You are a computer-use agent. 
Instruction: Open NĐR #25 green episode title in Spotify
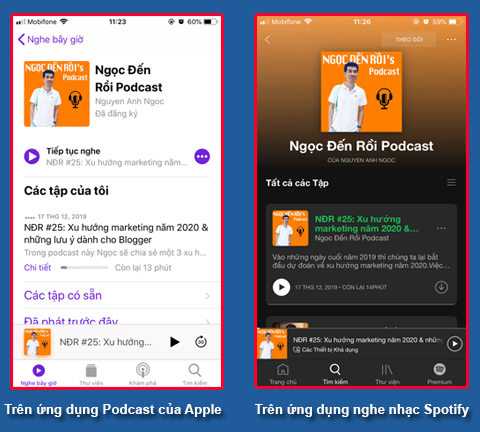tap(367, 224)
